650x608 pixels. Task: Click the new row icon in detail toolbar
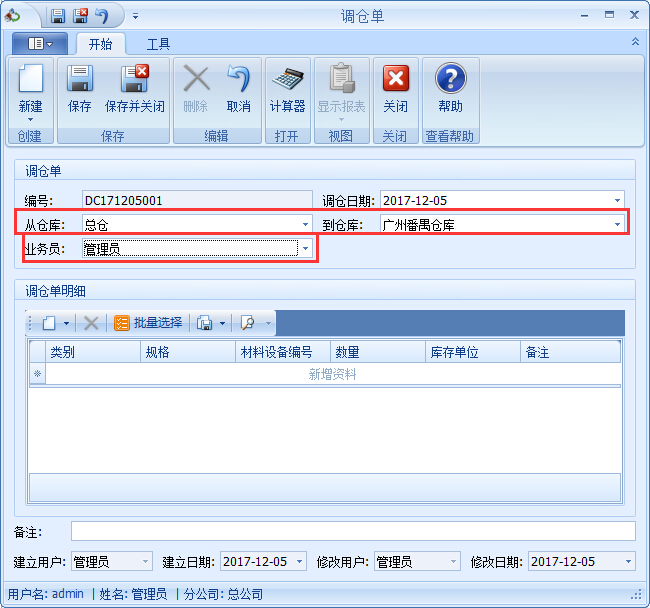pyautogui.click(x=48, y=323)
